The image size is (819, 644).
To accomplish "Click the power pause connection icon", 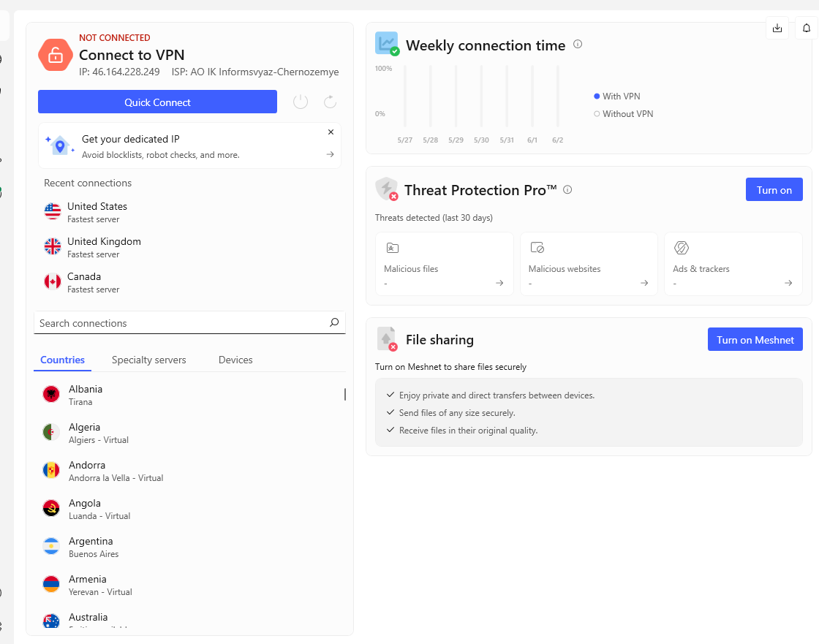I will click(301, 102).
